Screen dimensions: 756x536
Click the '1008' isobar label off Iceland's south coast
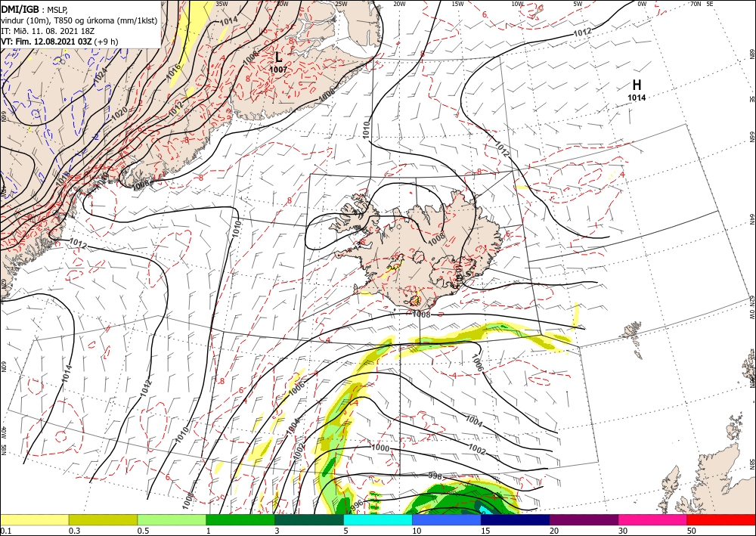(x=421, y=314)
